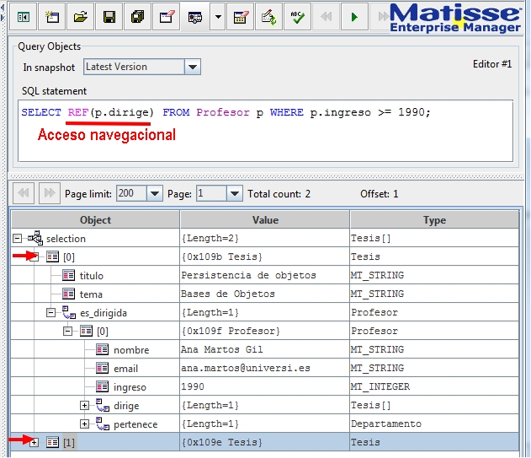
Task: Save the current SQL statement
Action: (x=109, y=17)
